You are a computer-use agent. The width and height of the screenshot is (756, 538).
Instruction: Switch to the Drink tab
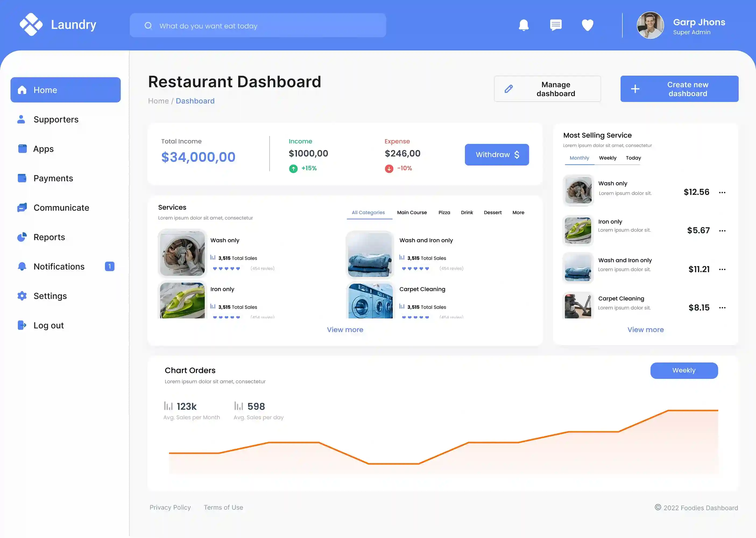[x=467, y=212]
